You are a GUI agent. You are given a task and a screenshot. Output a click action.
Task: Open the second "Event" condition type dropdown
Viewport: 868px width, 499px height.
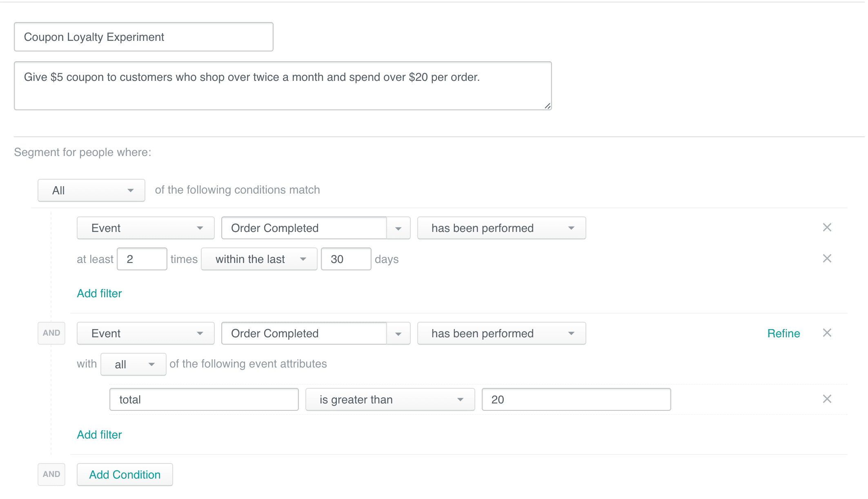[145, 333]
